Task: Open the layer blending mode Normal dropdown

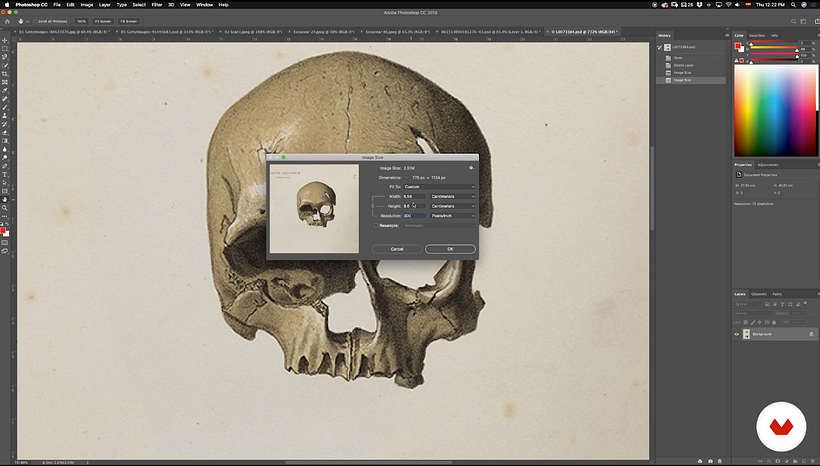Action: click(x=755, y=313)
